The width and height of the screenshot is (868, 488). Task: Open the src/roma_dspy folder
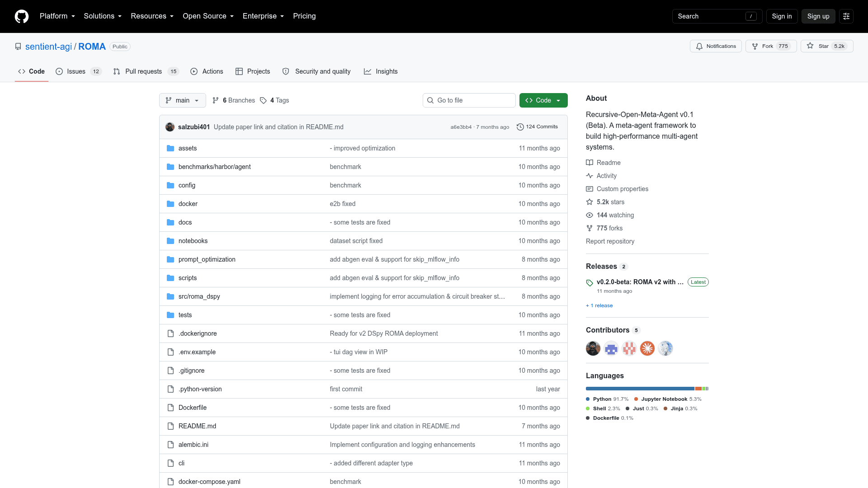point(199,296)
